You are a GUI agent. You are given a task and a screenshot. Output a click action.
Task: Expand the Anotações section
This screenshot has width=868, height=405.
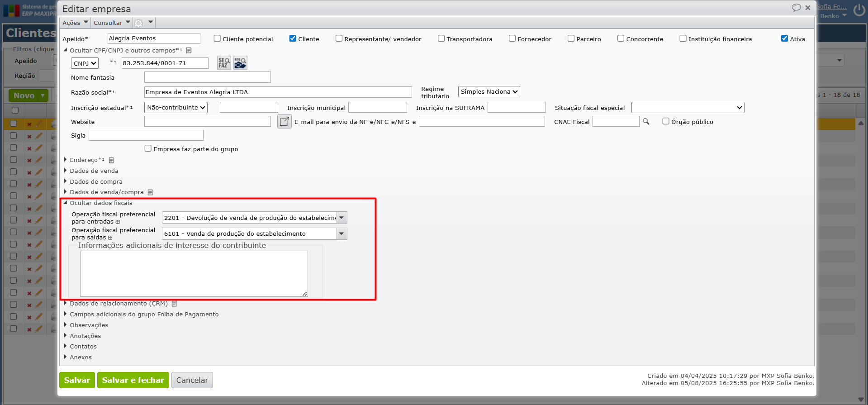[x=82, y=336]
